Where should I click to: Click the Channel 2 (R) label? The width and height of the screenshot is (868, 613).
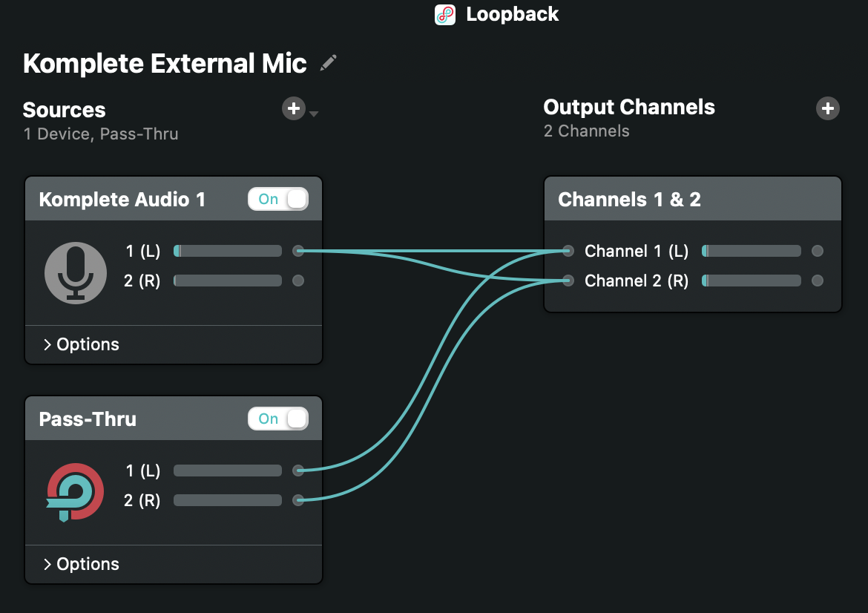637,281
